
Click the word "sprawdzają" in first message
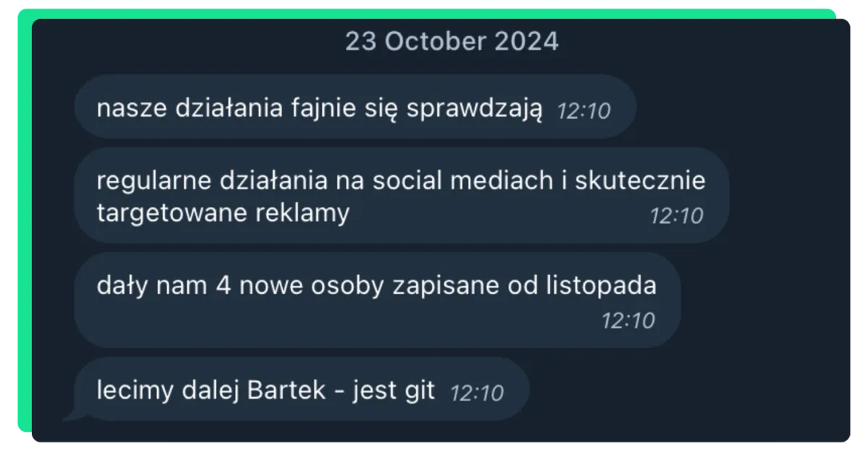click(x=474, y=109)
